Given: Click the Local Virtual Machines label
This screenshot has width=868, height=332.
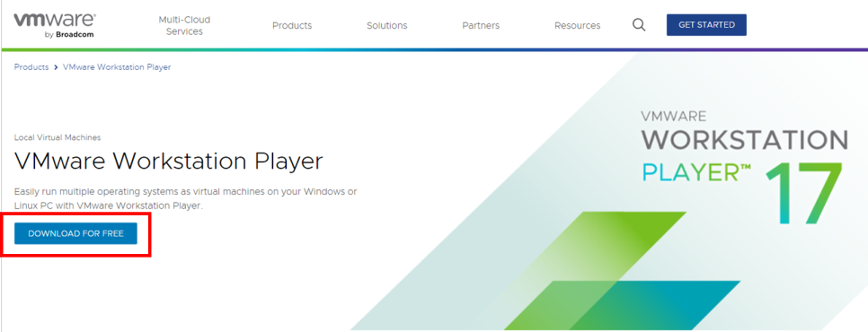Looking at the screenshot, I should 58,137.
